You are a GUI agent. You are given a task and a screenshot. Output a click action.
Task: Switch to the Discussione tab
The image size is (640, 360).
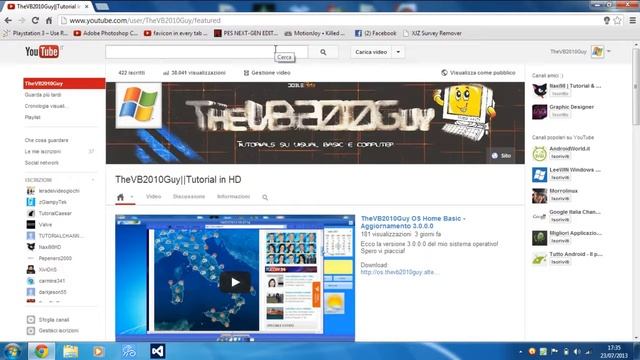pos(189,197)
